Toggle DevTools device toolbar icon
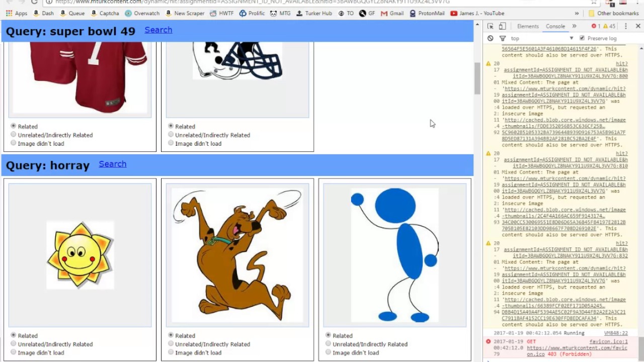The image size is (644, 362). point(502,26)
